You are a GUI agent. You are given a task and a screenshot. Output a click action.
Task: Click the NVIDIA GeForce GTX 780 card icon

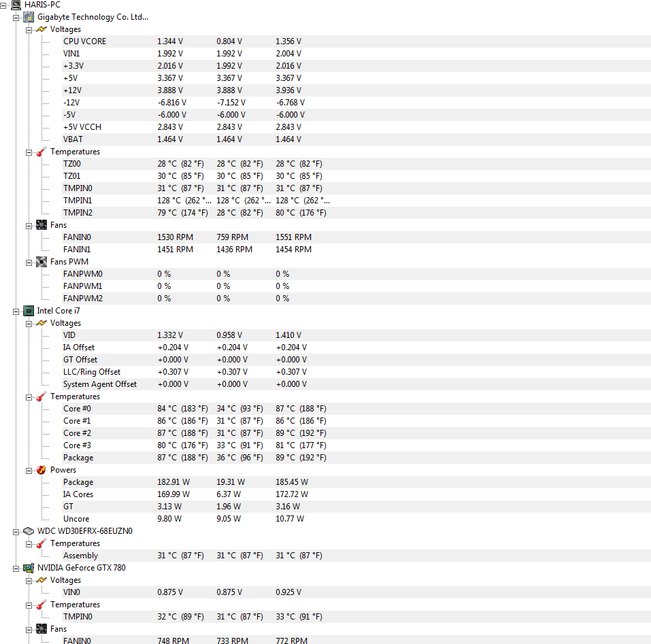click(x=29, y=568)
